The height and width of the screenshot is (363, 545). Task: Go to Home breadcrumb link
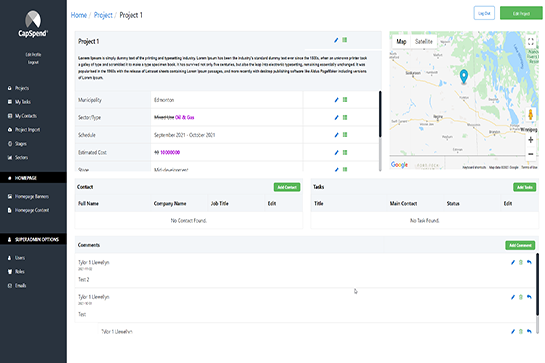pyautogui.click(x=79, y=15)
